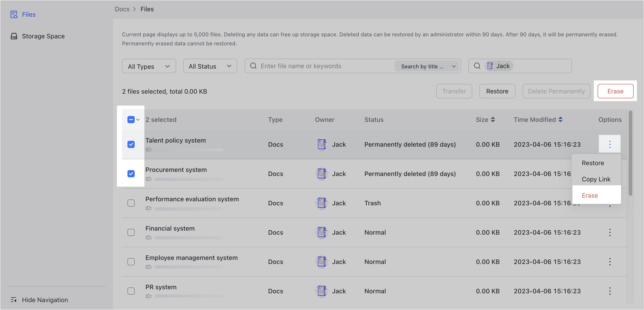
Task: Select Copy Link from the context menu
Action: click(x=596, y=179)
